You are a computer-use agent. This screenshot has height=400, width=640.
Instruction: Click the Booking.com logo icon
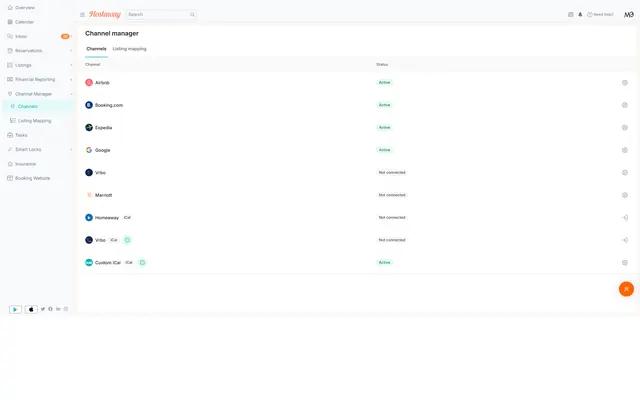(x=89, y=105)
